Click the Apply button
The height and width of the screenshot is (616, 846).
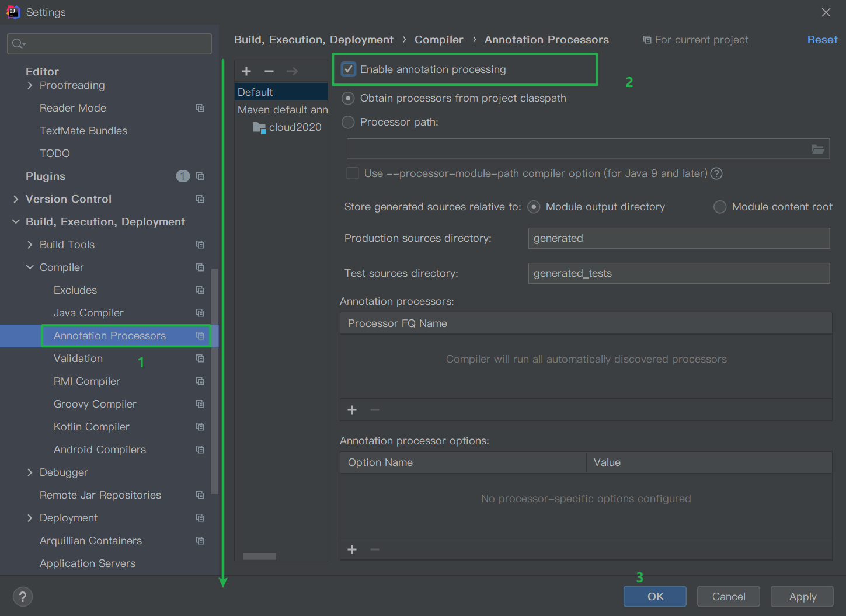(x=802, y=597)
